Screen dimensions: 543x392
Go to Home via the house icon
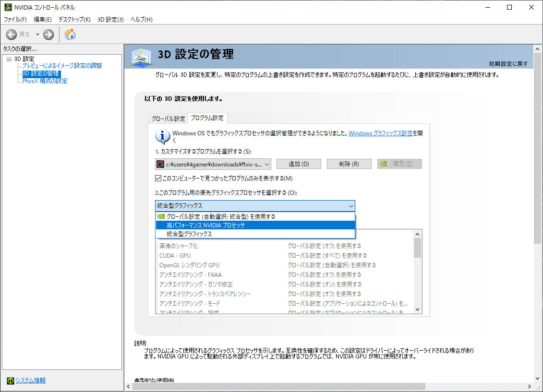(70, 34)
